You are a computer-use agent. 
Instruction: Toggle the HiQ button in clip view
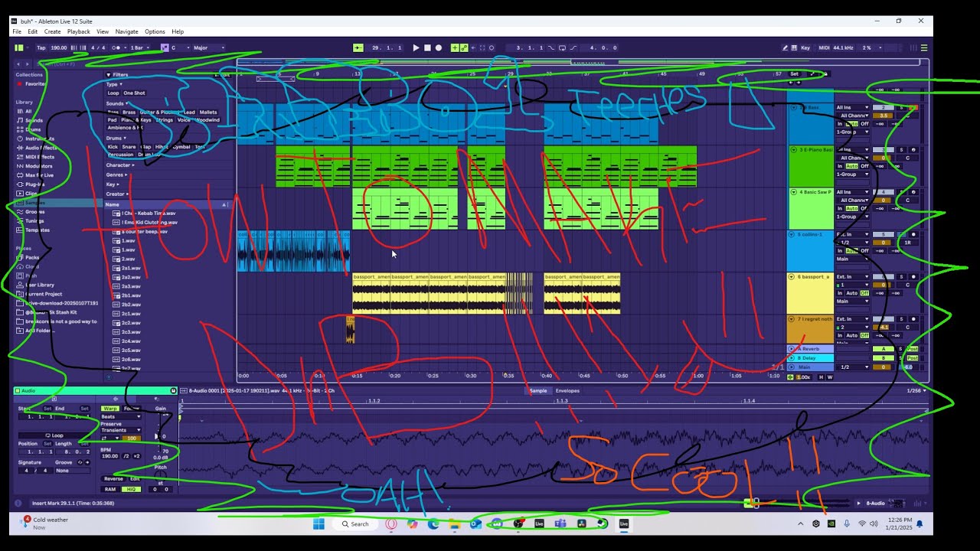click(x=131, y=489)
